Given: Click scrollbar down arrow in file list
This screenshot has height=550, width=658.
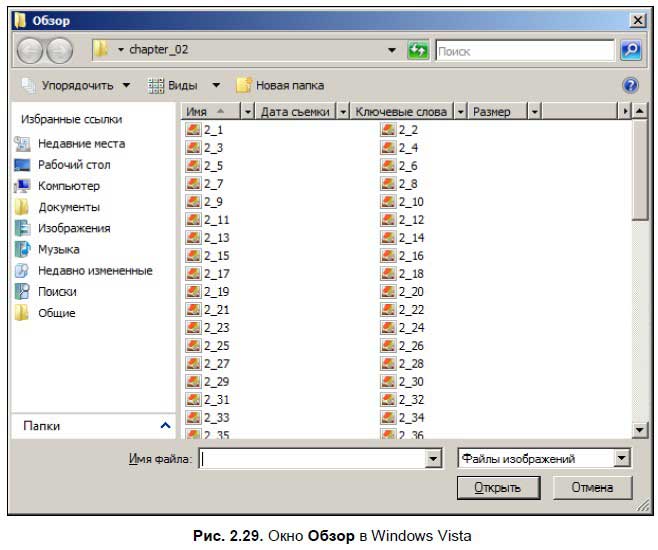Looking at the screenshot, I should pos(640,430).
